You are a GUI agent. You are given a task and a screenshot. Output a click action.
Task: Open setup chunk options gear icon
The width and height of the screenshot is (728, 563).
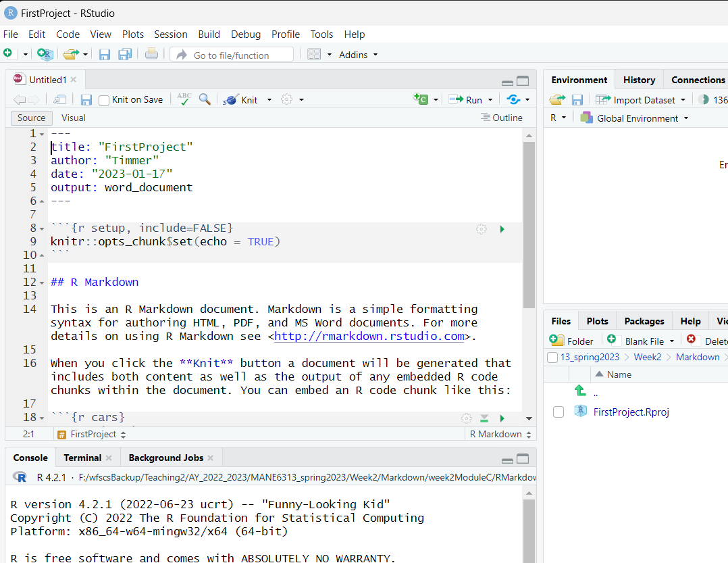(482, 229)
